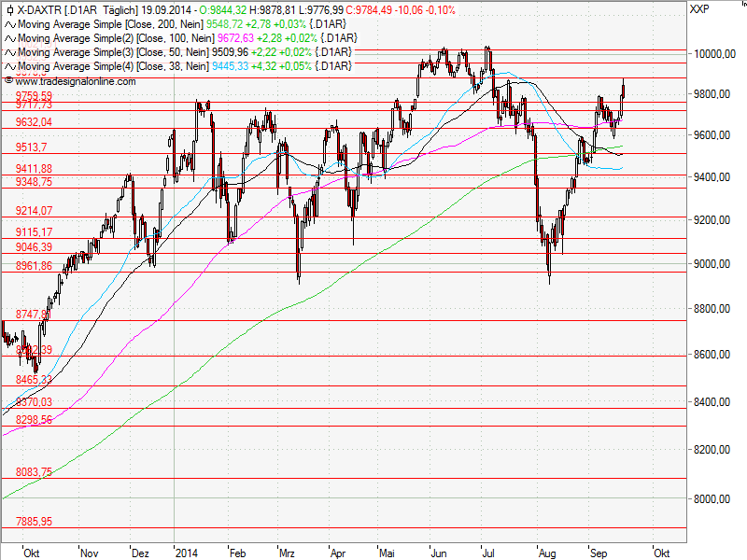
Task: Select the wave icon for Moving Average Simple 200
Action: pos(9,26)
